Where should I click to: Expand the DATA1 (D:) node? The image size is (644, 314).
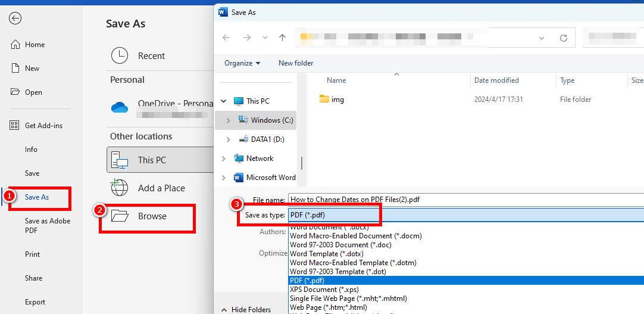pos(229,139)
